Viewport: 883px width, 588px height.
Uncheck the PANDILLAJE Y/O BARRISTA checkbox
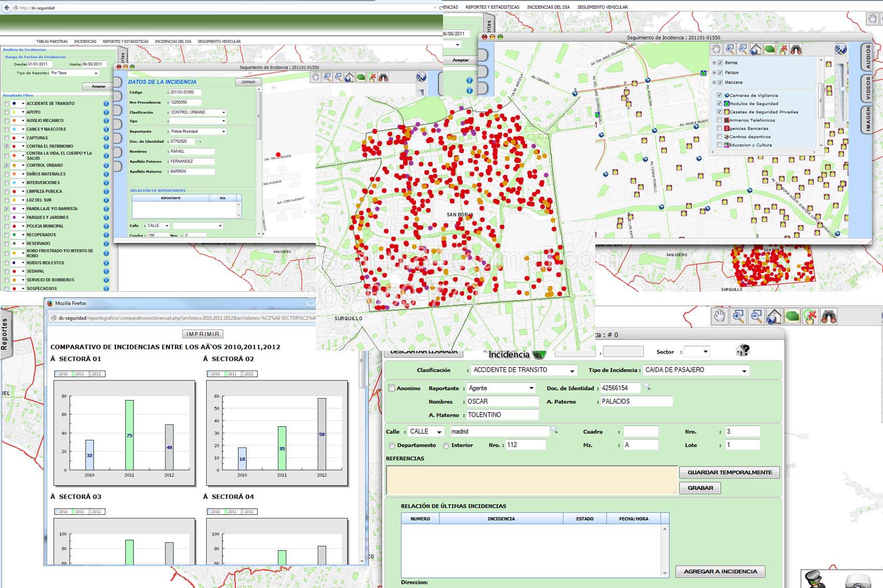6,209
